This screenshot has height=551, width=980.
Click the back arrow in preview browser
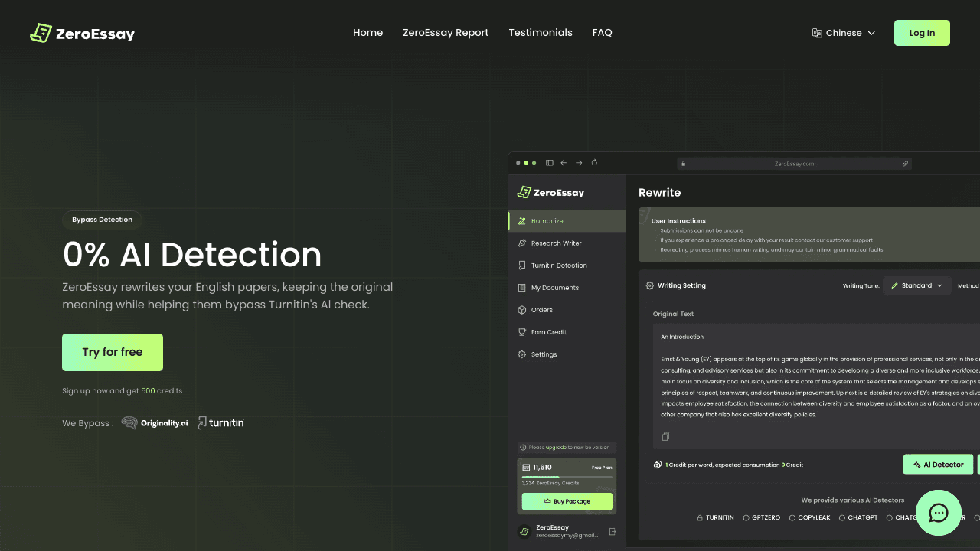563,163
